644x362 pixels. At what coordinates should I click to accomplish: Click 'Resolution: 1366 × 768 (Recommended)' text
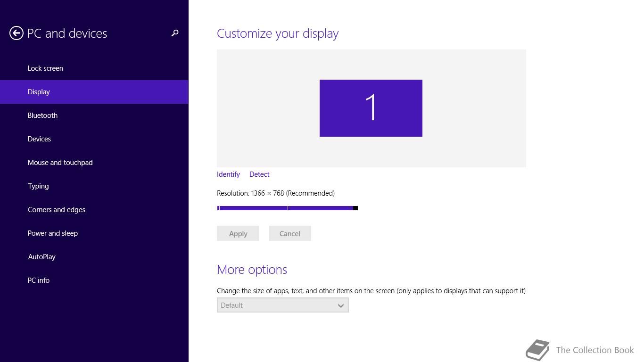coord(276,193)
